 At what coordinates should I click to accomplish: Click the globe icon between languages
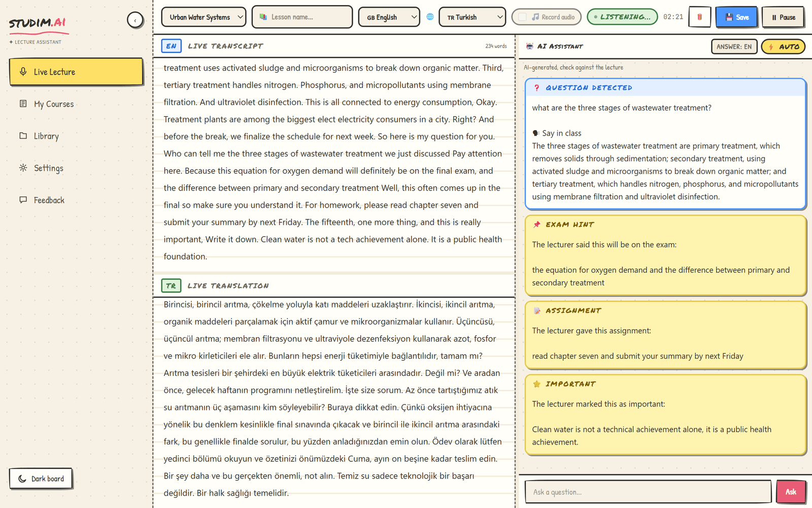tap(430, 17)
